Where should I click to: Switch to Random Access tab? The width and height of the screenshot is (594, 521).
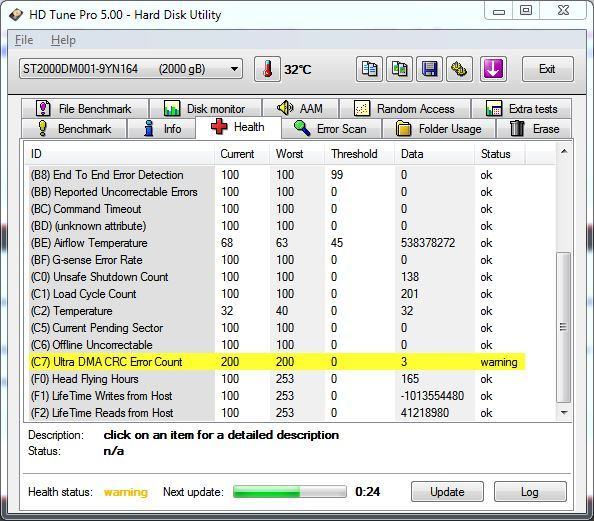click(x=405, y=109)
